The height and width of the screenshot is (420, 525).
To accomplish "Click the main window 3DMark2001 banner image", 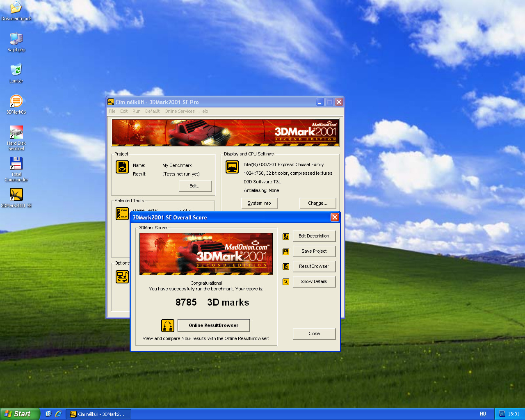I will tap(225, 133).
